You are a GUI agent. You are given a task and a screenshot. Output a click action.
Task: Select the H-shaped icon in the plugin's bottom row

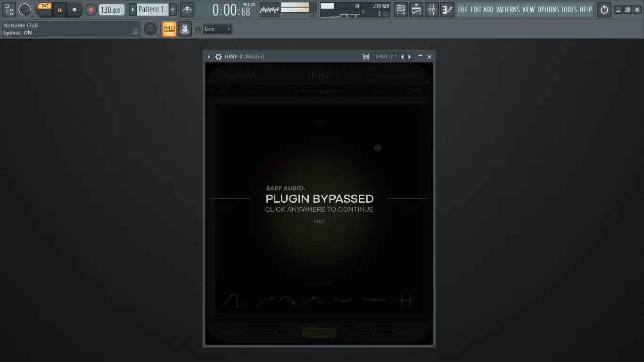point(406,300)
